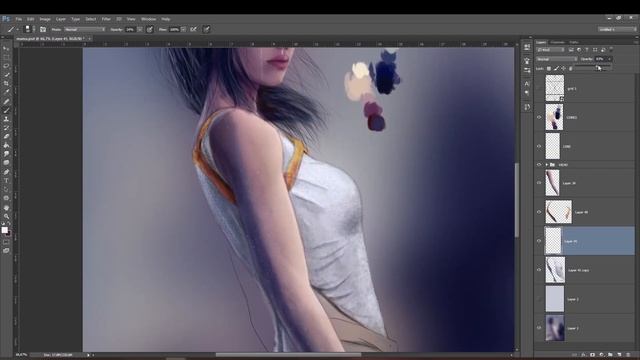Select the Path Selection tool
Image resolution: width=640 pixels, height=360 pixels.
click(x=6, y=189)
